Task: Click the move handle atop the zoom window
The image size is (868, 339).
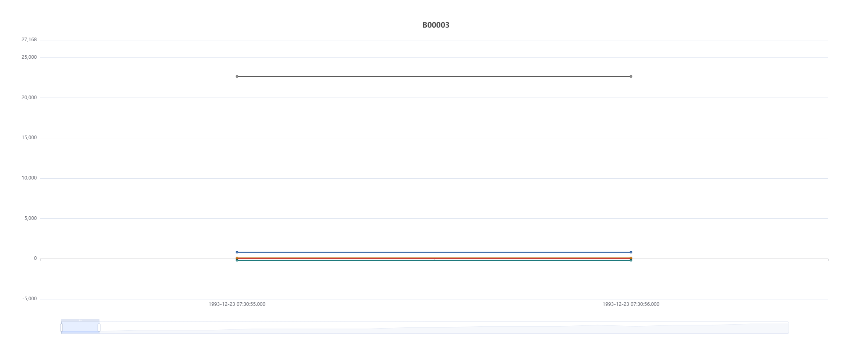Action: click(80, 320)
